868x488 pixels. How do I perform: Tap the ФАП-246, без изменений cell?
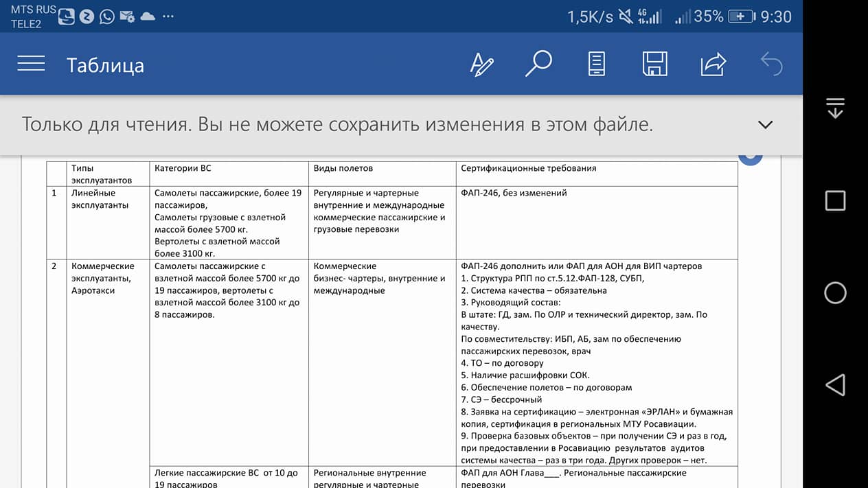[x=514, y=194]
